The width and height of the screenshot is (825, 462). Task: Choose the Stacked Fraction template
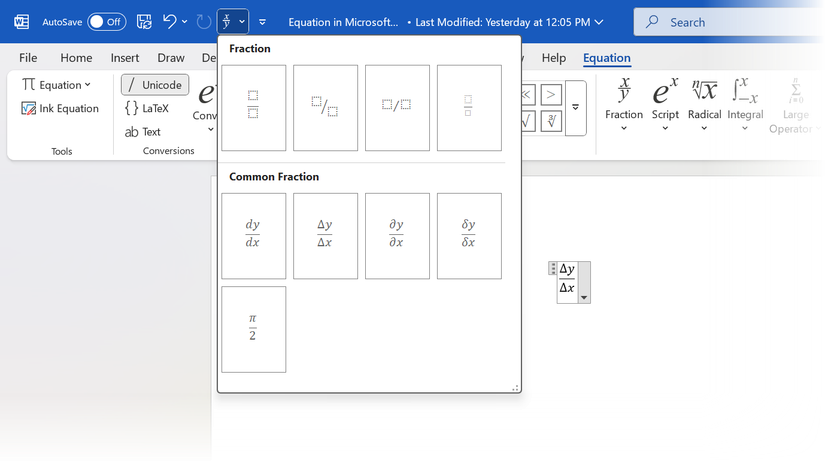pos(254,108)
